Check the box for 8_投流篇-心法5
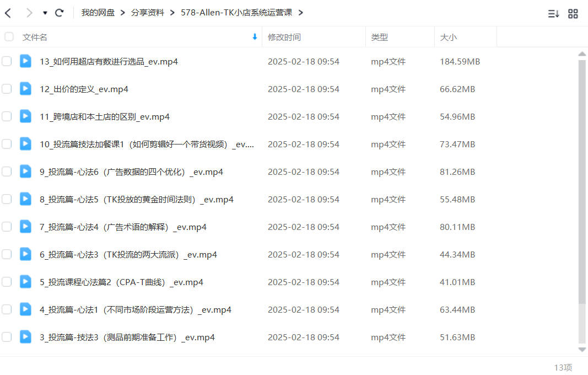This screenshot has width=588, height=375. coord(7,199)
